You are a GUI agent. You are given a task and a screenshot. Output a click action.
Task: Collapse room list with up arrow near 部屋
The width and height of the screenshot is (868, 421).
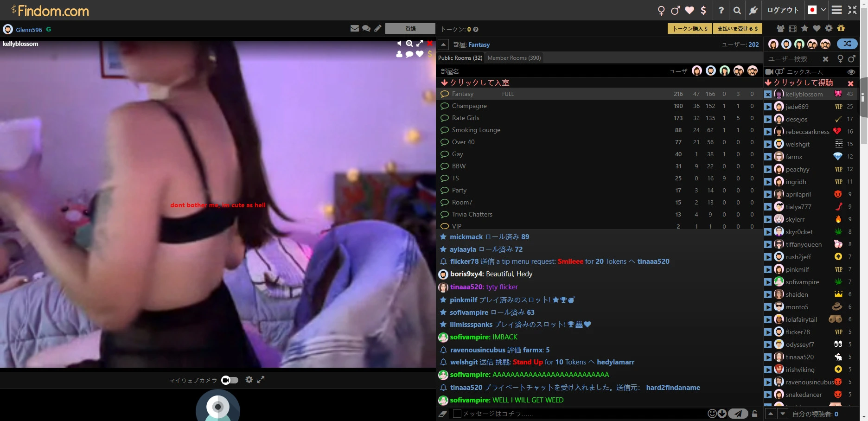(x=443, y=45)
